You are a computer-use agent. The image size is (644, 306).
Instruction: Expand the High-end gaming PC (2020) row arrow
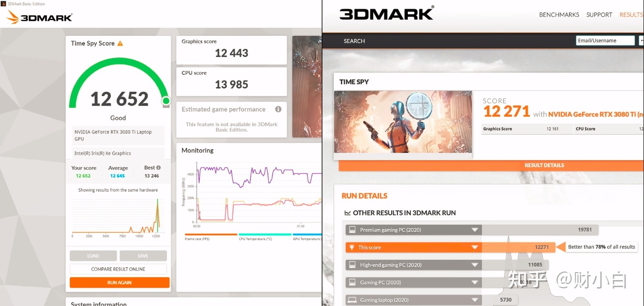475,265
